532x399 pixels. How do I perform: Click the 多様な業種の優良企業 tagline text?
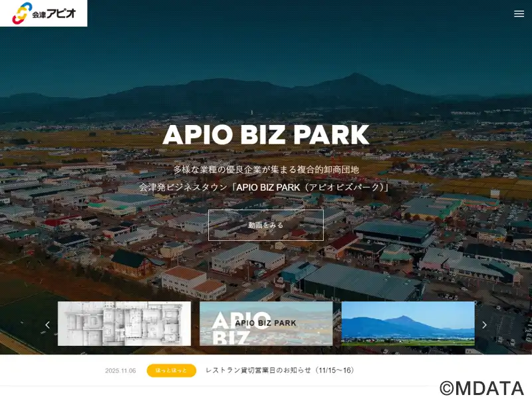(x=265, y=170)
